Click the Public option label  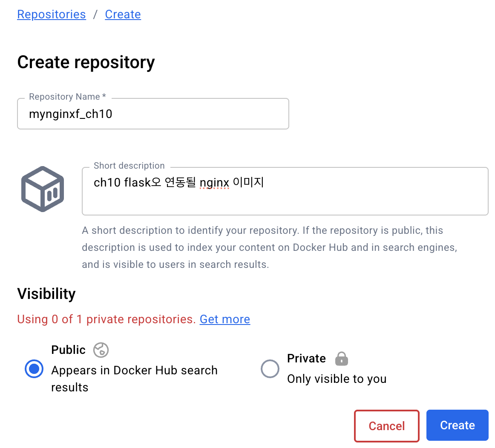pos(69,350)
